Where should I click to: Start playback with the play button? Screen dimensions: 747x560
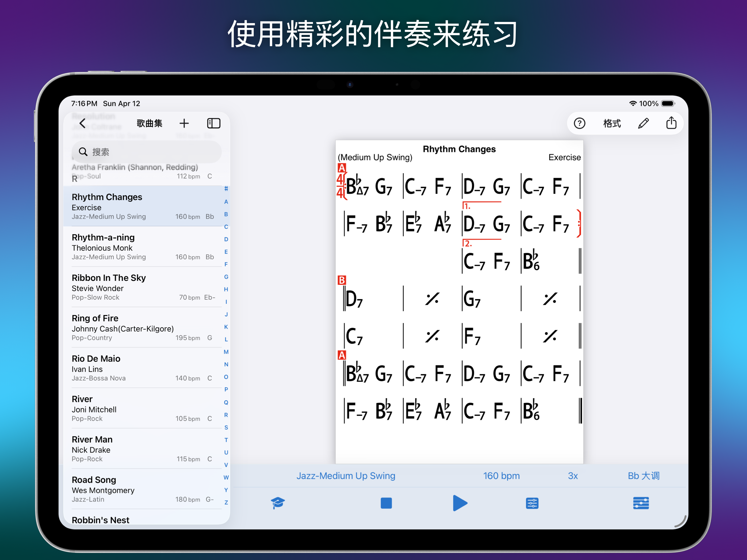460,503
